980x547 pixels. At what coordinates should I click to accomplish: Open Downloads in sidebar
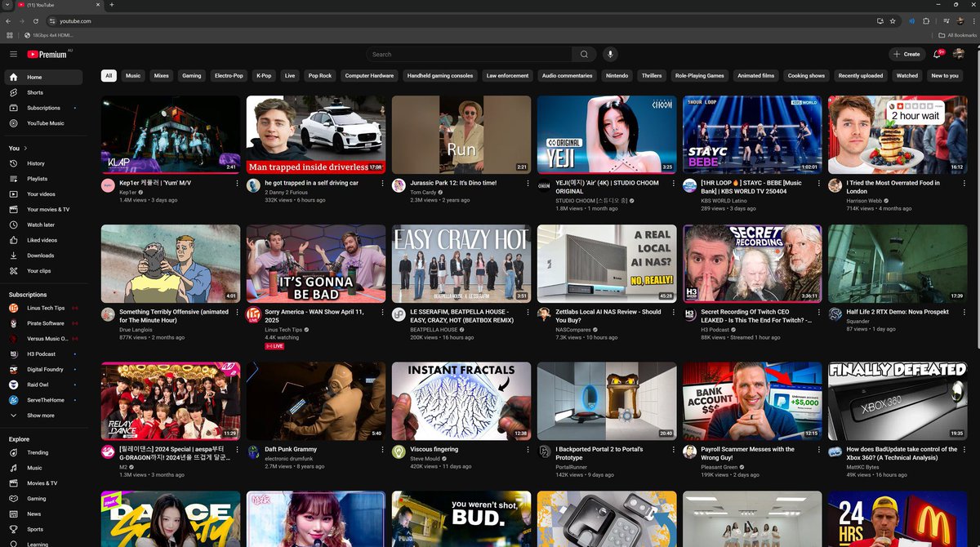tap(42, 256)
